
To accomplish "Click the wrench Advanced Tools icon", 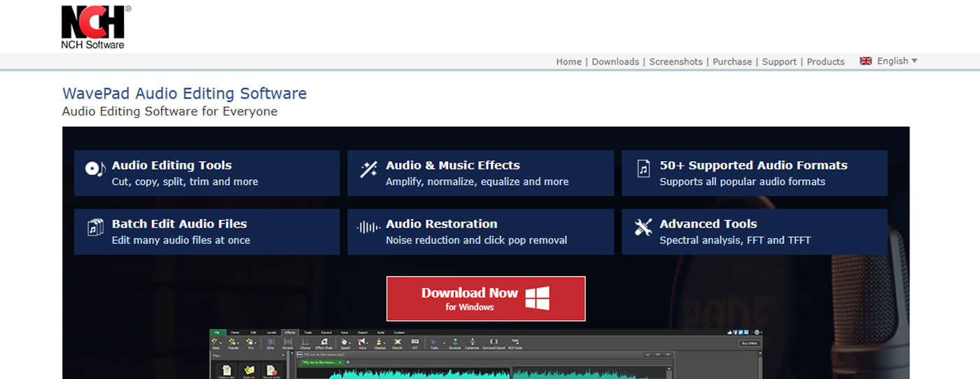I will [643, 227].
